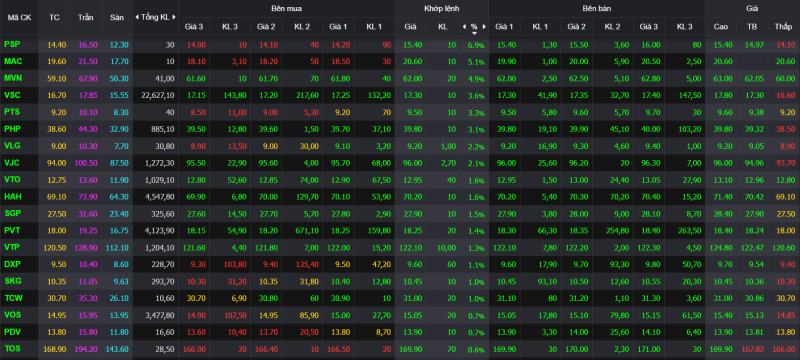Open the VOS ticker symbol
The width and height of the screenshot is (800, 360).
(x=12, y=314)
